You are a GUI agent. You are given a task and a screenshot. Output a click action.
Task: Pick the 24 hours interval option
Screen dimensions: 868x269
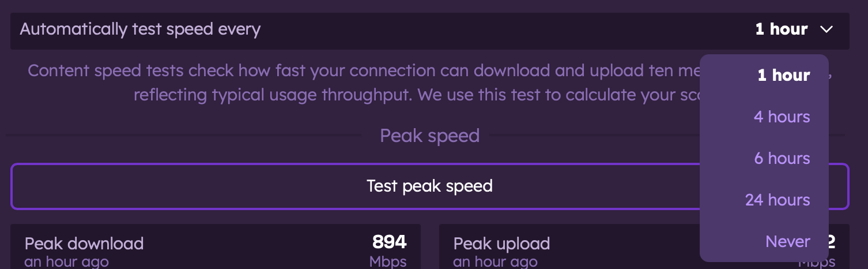[x=778, y=200]
